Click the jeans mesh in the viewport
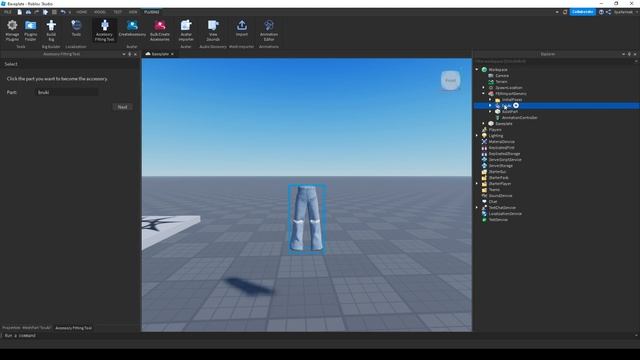Viewport: 640px width, 360px height. (x=307, y=218)
